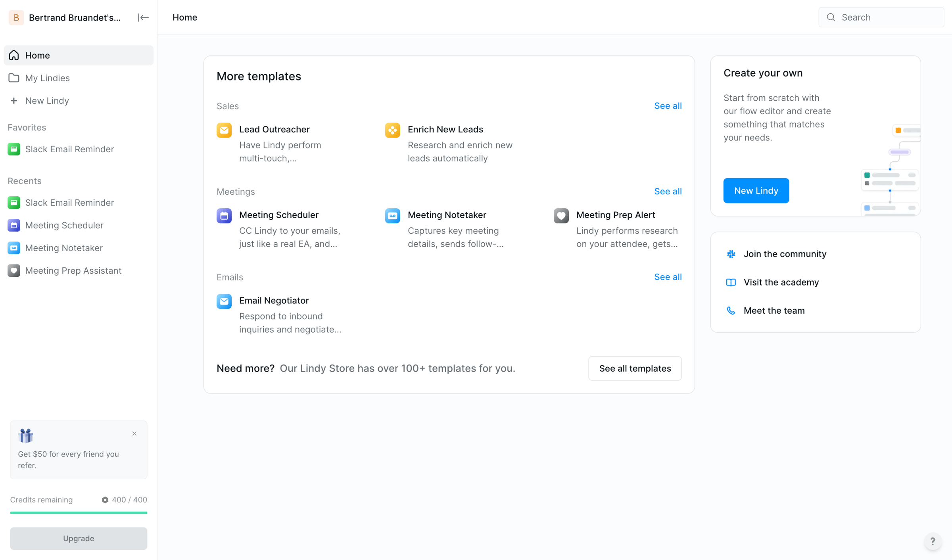Focus the Search input field
This screenshot has height=560, width=952.
pos(881,17)
